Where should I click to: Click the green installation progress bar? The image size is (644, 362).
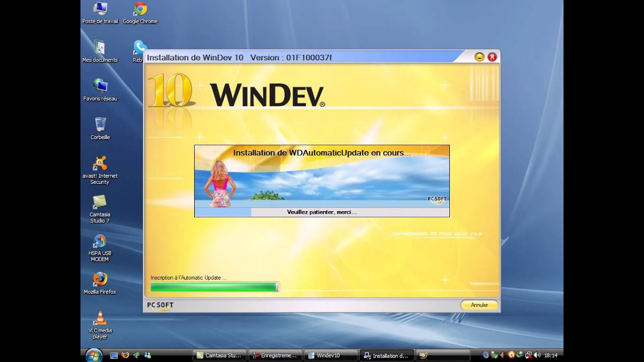coord(215,287)
